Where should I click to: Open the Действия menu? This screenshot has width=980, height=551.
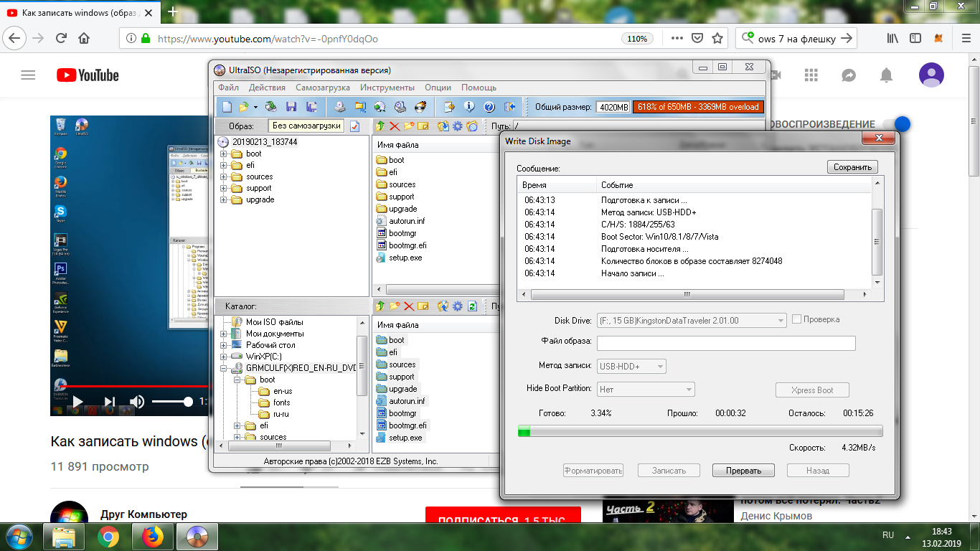267,88
